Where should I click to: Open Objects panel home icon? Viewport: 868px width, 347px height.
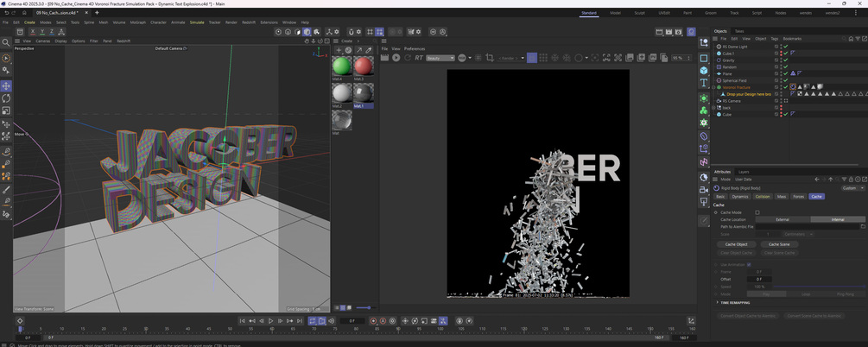coord(851,39)
